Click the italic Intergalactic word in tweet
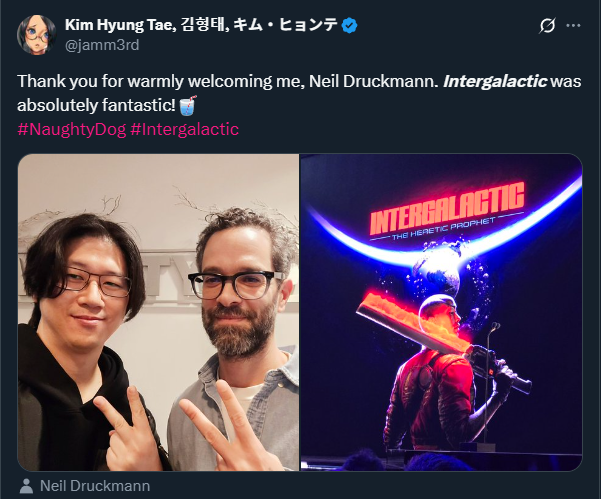 click(495, 81)
